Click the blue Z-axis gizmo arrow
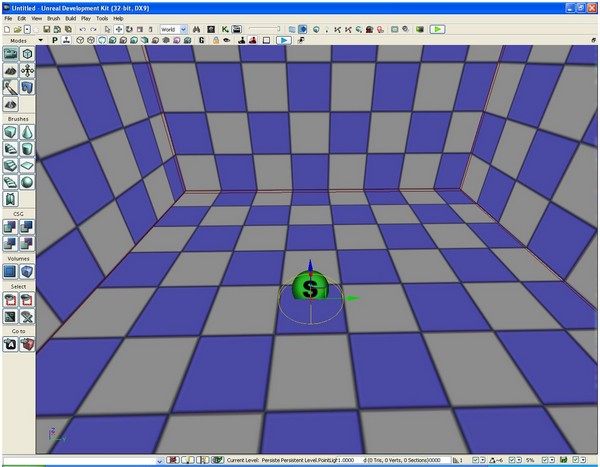This screenshot has height=467, width=600. [310, 265]
